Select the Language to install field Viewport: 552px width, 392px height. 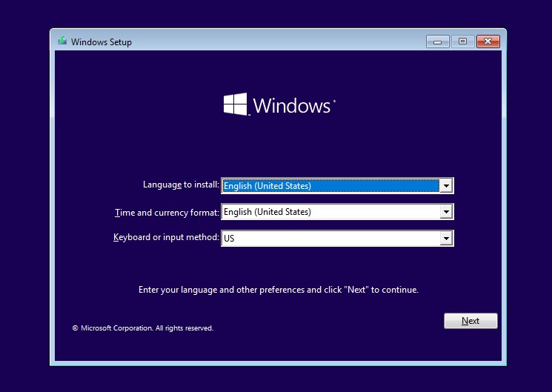pyautogui.click(x=337, y=185)
